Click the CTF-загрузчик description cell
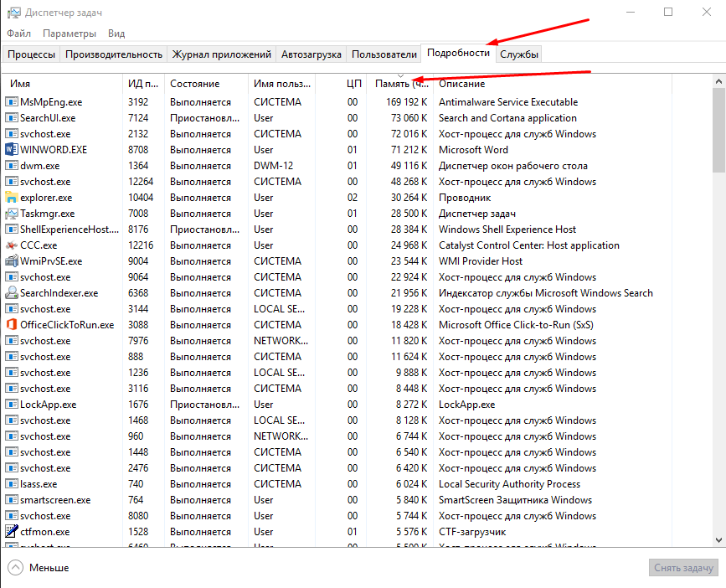The image size is (726, 588). pyautogui.click(x=472, y=532)
